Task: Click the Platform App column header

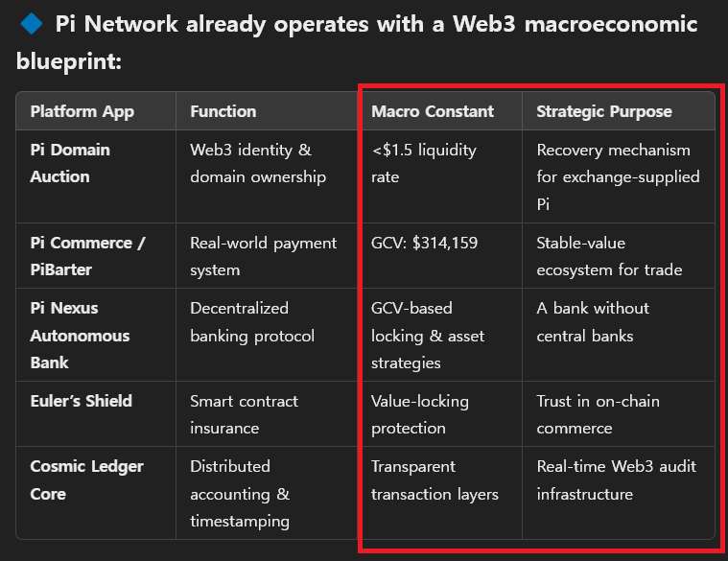Action: tap(82, 111)
